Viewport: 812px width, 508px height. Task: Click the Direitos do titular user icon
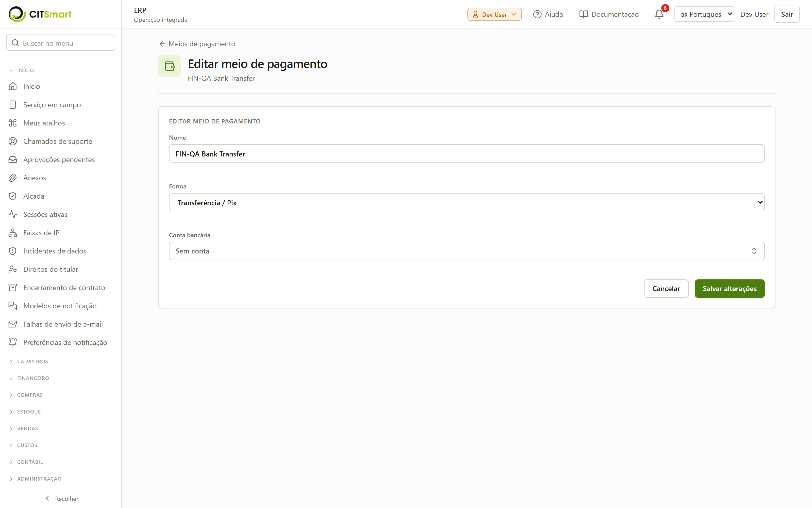[x=13, y=269]
